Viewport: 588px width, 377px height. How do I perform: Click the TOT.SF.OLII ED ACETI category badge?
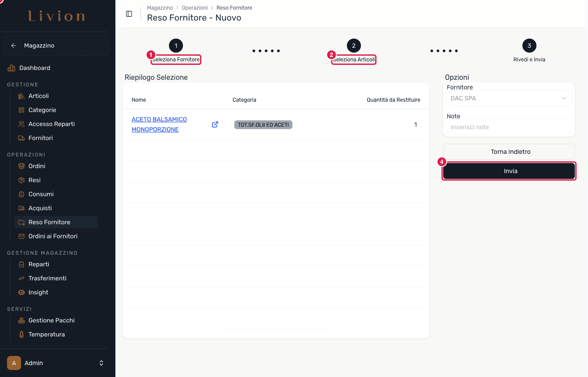(x=263, y=125)
